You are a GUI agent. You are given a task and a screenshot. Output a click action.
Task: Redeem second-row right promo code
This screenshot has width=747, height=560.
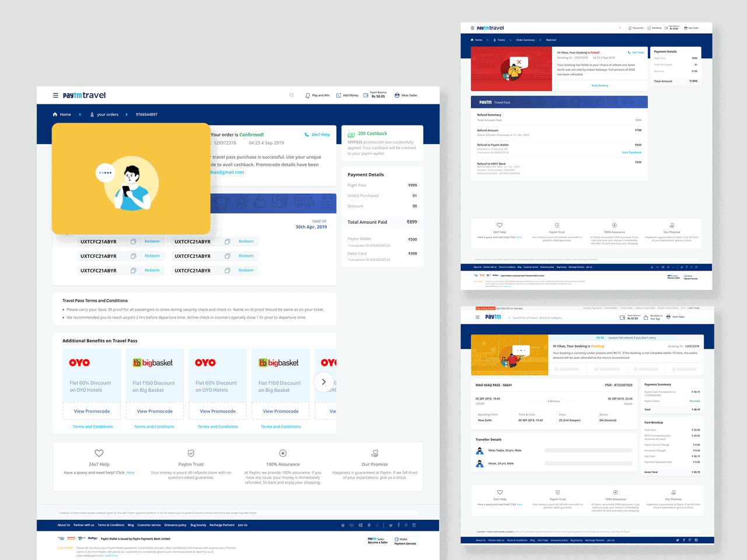point(246,256)
